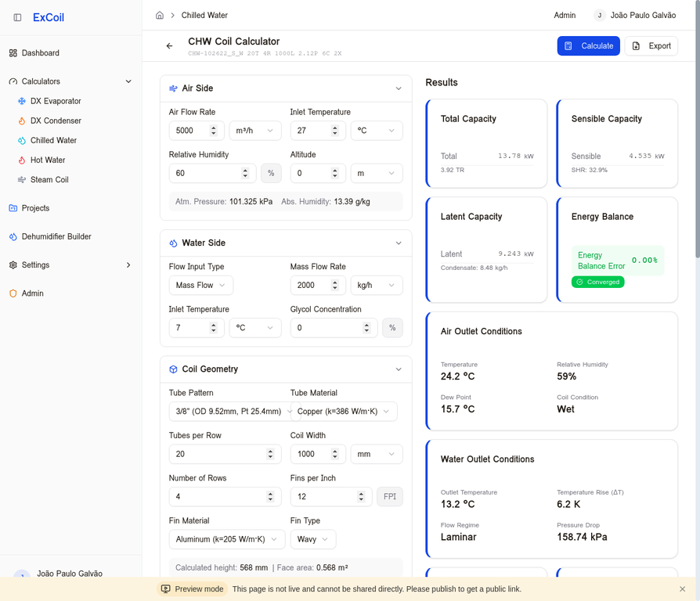This screenshot has height=601, width=700.
Task: Open DX Condenser calculator via flame icon
Action: click(20, 121)
